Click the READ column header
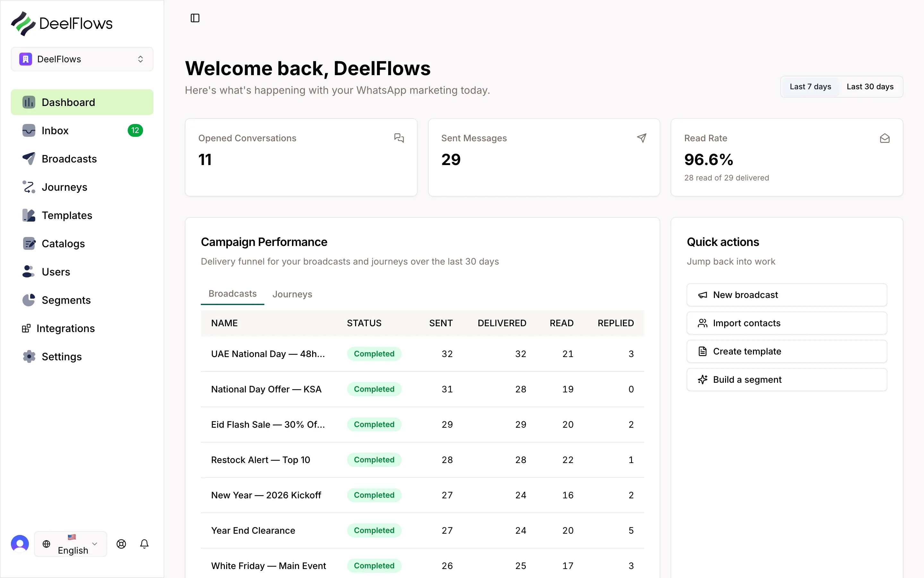Screen dimensions: 924x578 pos(562,323)
